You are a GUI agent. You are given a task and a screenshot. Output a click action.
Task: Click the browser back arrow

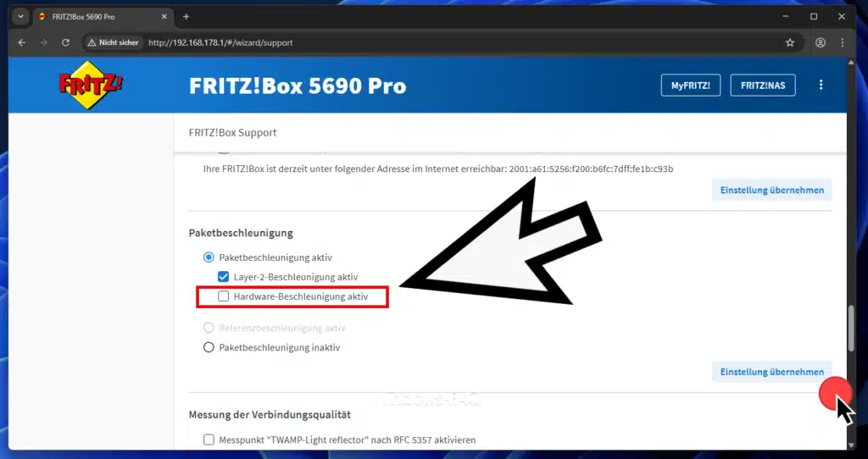22,42
